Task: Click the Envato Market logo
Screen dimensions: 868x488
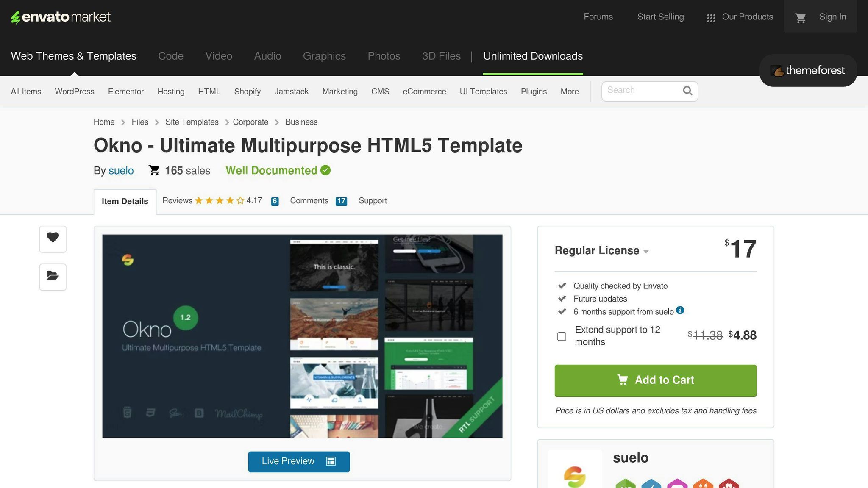Action: tap(61, 17)
